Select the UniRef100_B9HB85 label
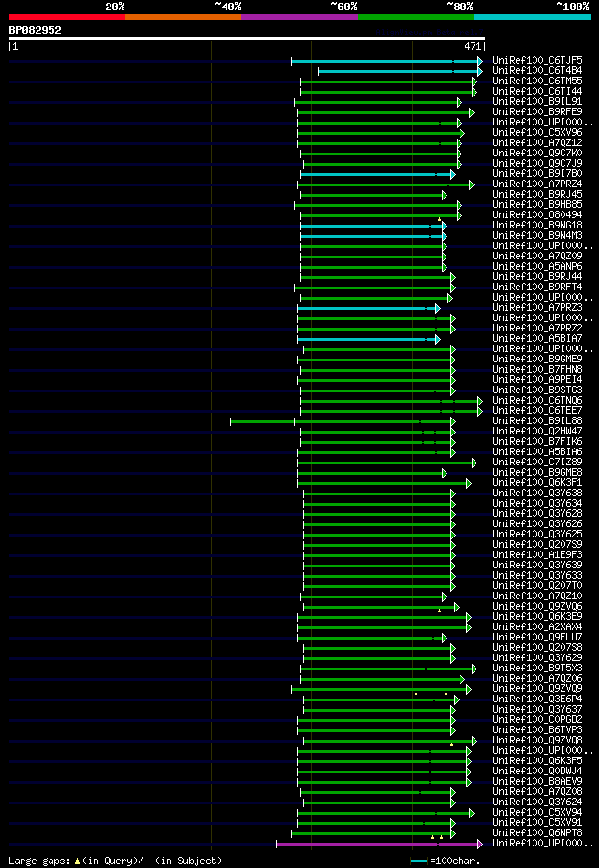The height and width of the screenshot is (868, 599). [x=537, y=205]
